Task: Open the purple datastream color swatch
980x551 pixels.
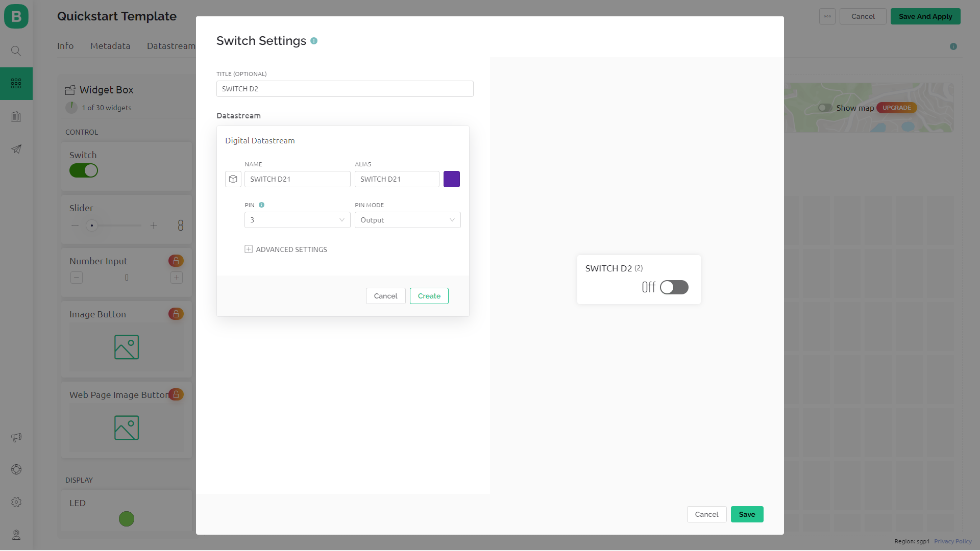Action: point(451,179)
